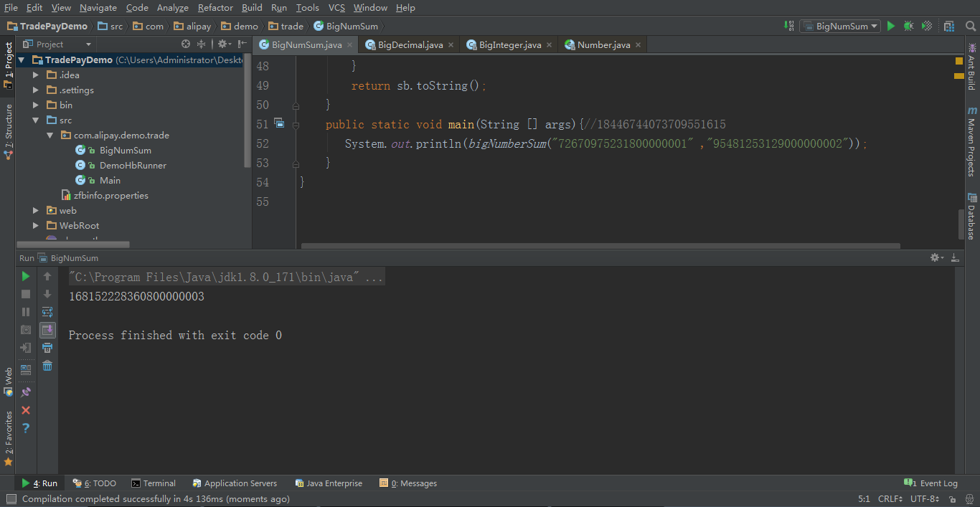
Task: Collapse the com.alipay.demo.trade package
Action: [x=50, y=136]
